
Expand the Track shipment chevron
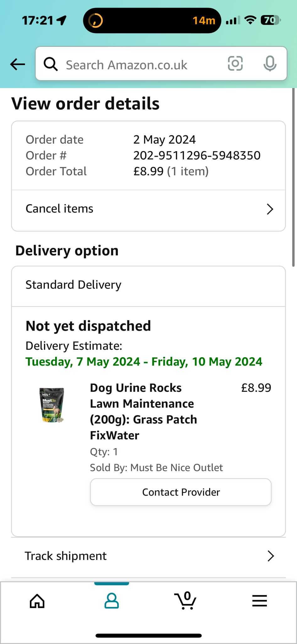point(271,556)
